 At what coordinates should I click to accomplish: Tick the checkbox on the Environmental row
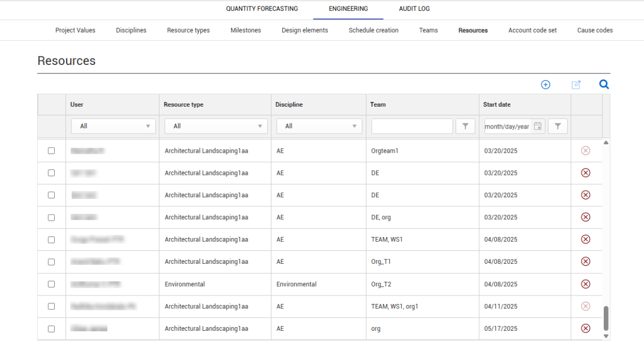click(52, 284)
